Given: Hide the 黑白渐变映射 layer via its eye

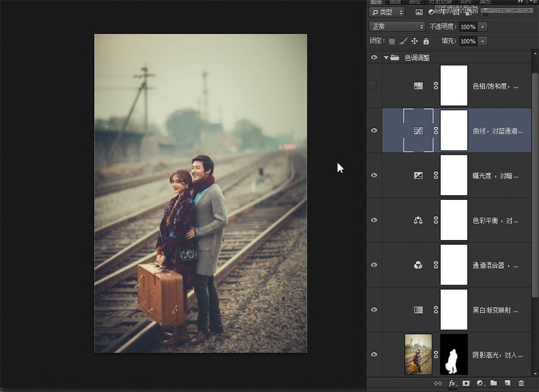Looking at the screenshot, I should (374, 309).
